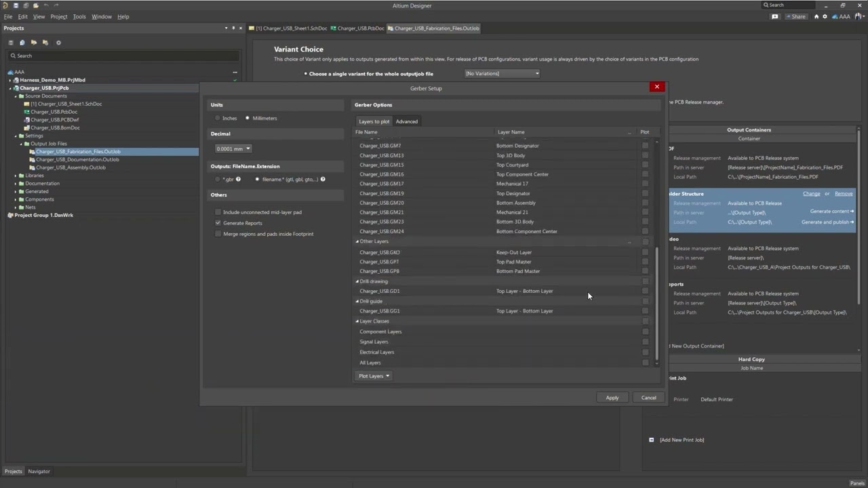
Task: Click the Projects panel settings gear icon
Action: (58, 43)
